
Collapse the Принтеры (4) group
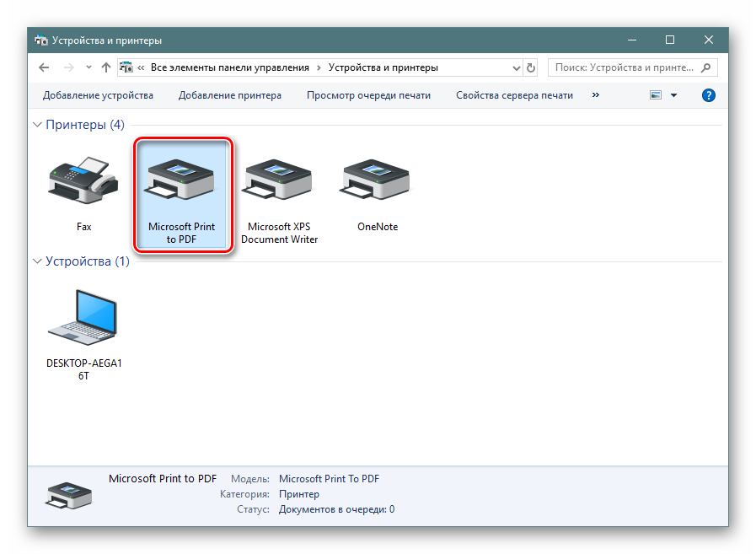click(x=37, y=125)
